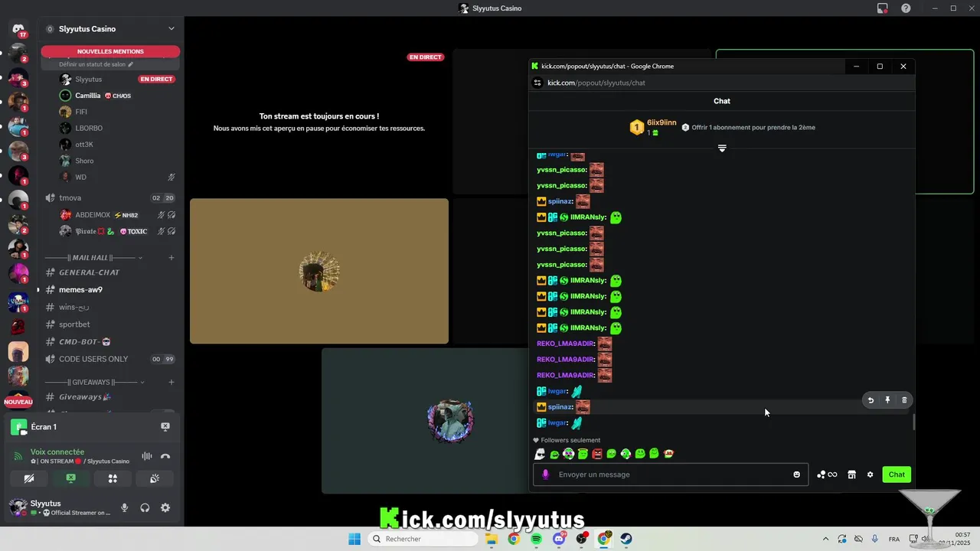Turn on the camera button

[x=29, y=478]
